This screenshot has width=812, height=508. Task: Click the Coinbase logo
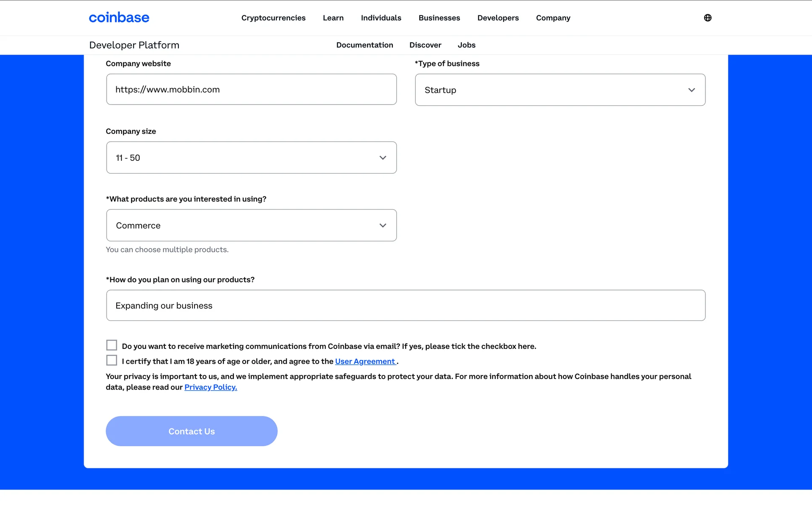pos(119,17)
